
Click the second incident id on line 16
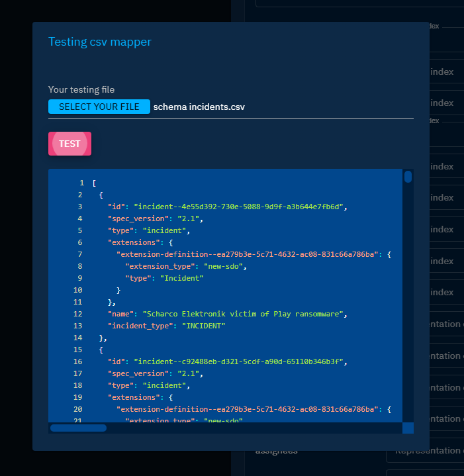(239, 361)
